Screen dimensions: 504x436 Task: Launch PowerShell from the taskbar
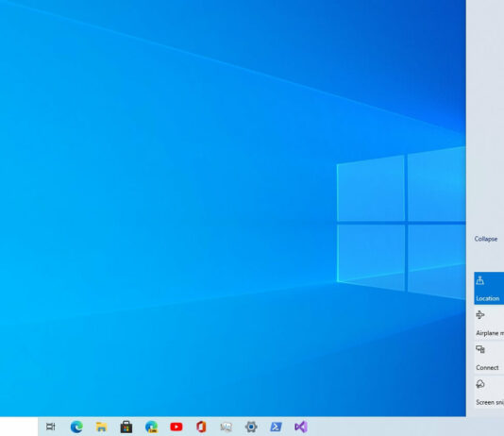[277, 427]
